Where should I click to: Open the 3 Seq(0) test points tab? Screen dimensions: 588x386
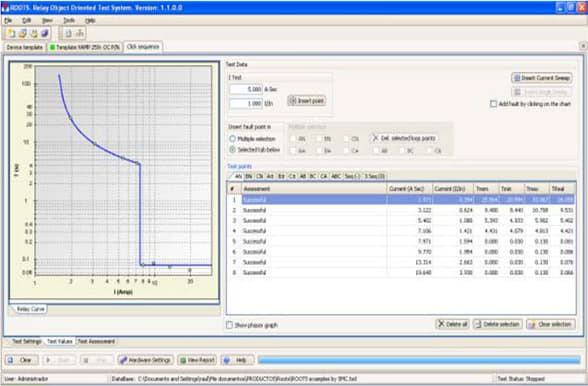(374, 176)
